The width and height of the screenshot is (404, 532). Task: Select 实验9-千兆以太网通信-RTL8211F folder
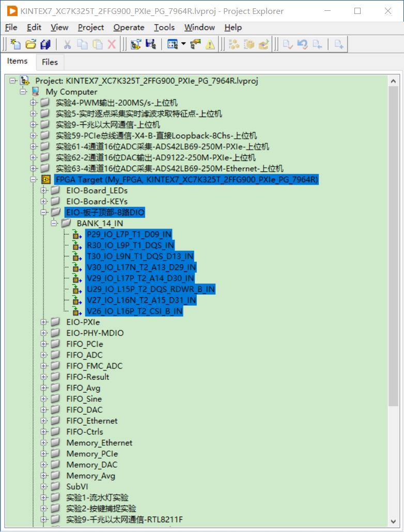point(125,520)
